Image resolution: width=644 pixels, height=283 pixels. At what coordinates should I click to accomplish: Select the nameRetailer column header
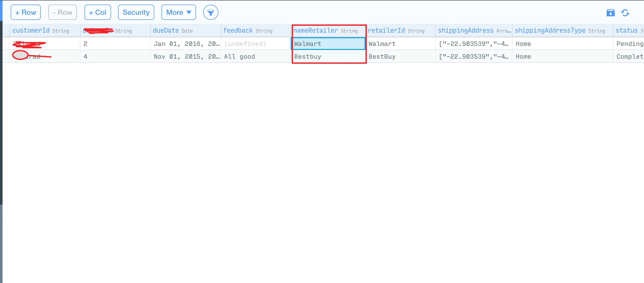[316, 31]
